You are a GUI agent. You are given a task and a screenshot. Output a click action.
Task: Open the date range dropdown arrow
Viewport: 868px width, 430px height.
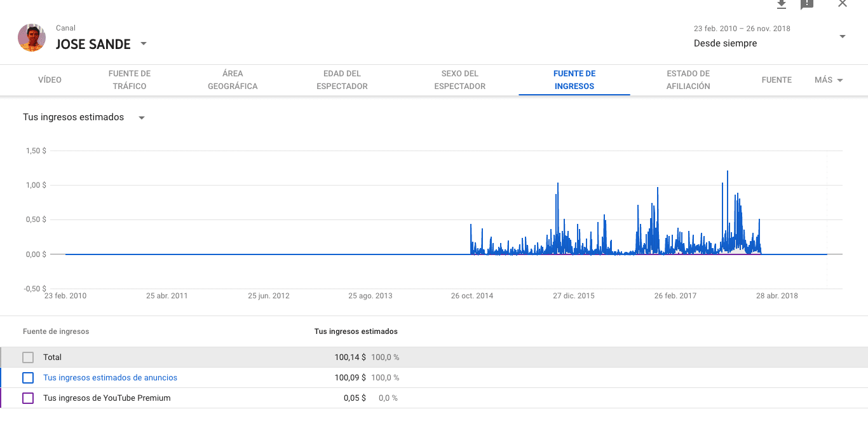click(x=843, y=36)
